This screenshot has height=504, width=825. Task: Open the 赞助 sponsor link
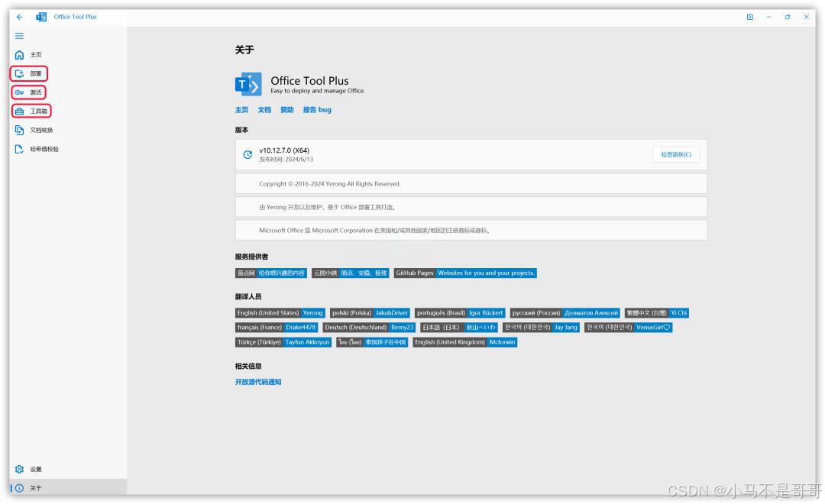click(x=286, y=110)
